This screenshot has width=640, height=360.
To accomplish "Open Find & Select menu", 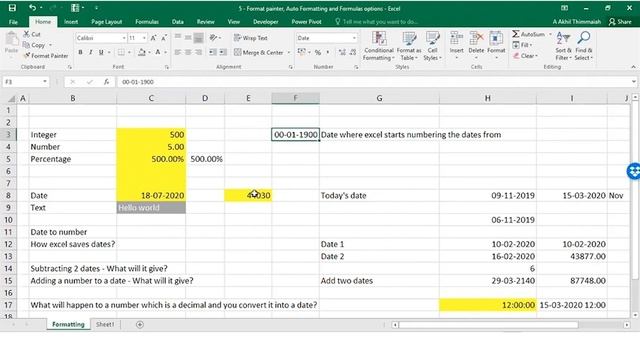I will 584,46.
